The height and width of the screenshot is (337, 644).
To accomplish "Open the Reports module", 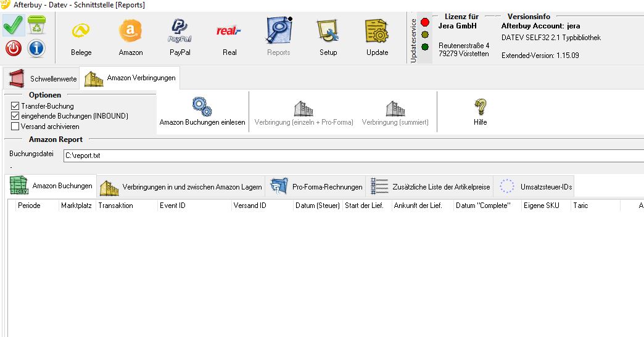I will (x=278, y=38).
